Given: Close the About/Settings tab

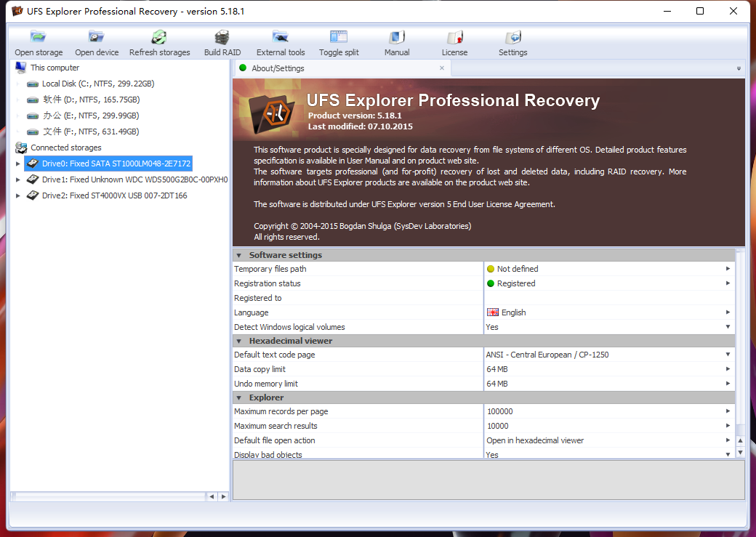Looking at the screenshot, I should pyautogui.click(x=442, y=68).
